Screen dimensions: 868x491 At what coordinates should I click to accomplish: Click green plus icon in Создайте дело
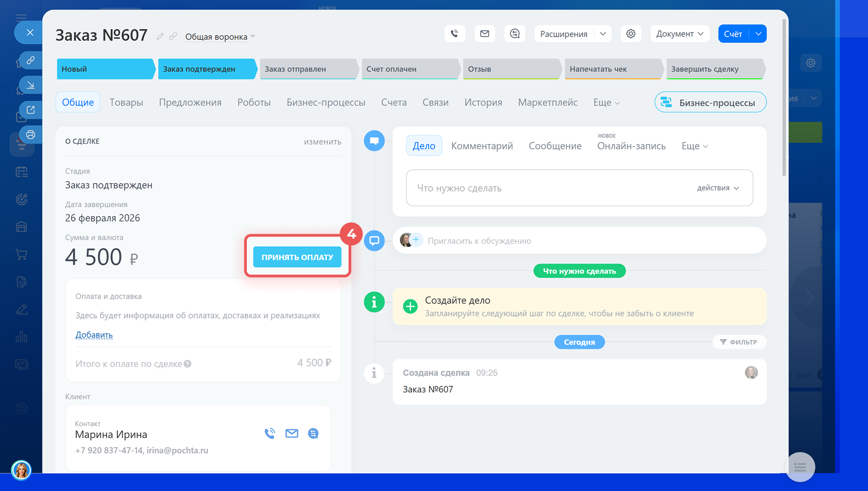[410, 307]
